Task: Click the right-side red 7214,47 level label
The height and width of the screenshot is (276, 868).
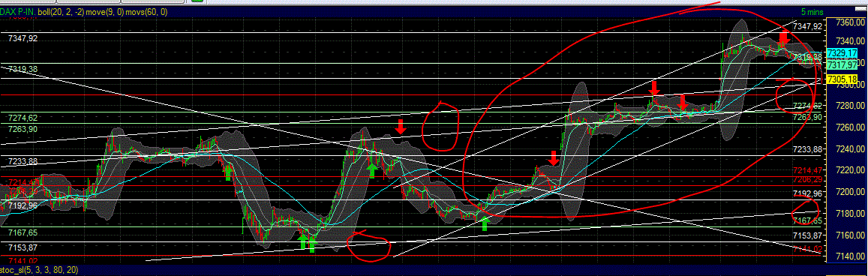Action: pyautogui.click(x=808, y=170)
